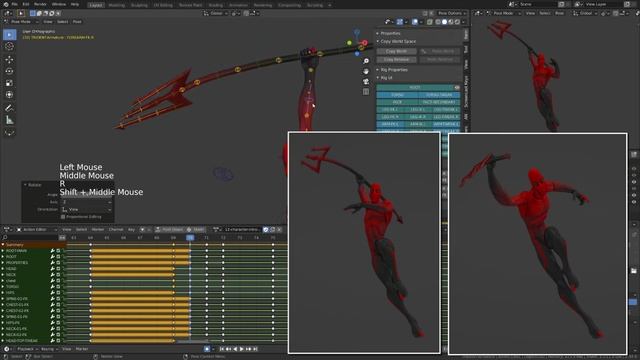The image size is (640, 360).
Task: Play the animation forward
Action: (242, 349)
